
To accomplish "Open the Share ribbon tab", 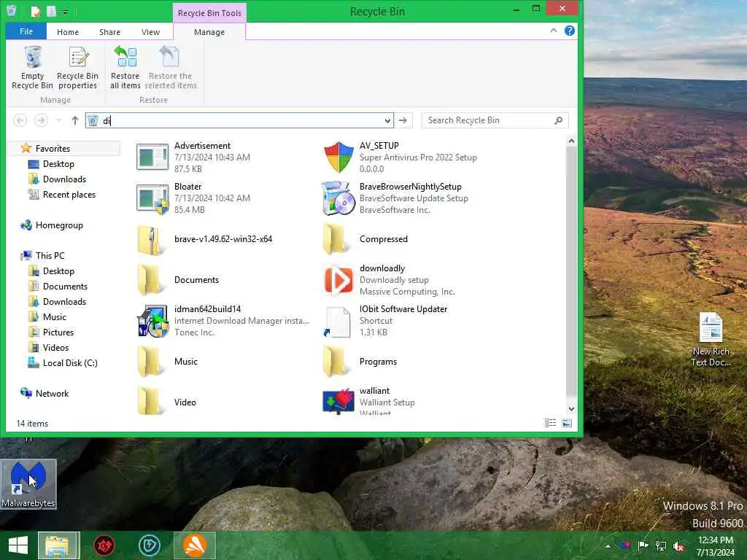I will click(109, 32).
